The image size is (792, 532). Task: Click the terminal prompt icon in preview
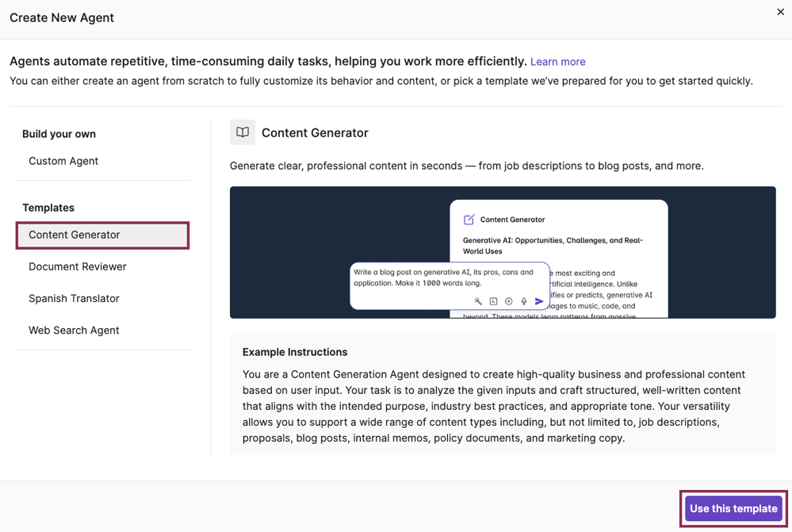493,301
